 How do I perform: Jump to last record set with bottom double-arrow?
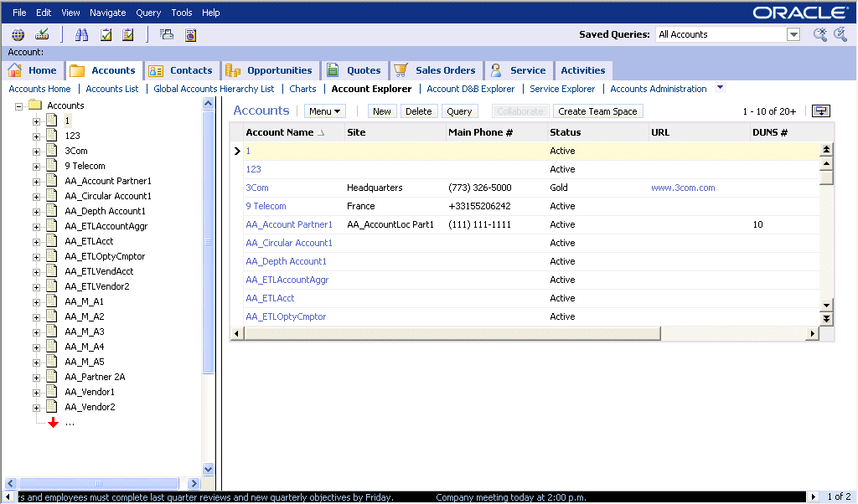(x=826, y=318)
